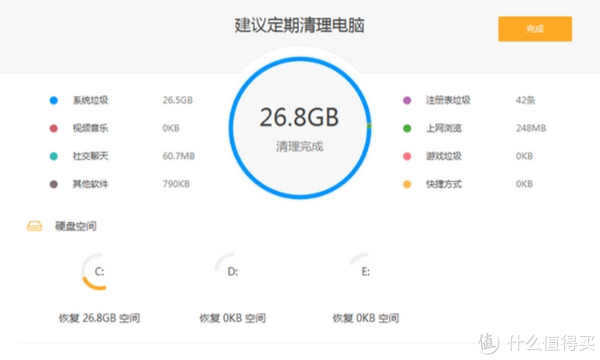
Task: Click 恢复 0KB 空间 under D: drive
Action: coord(233,318)
